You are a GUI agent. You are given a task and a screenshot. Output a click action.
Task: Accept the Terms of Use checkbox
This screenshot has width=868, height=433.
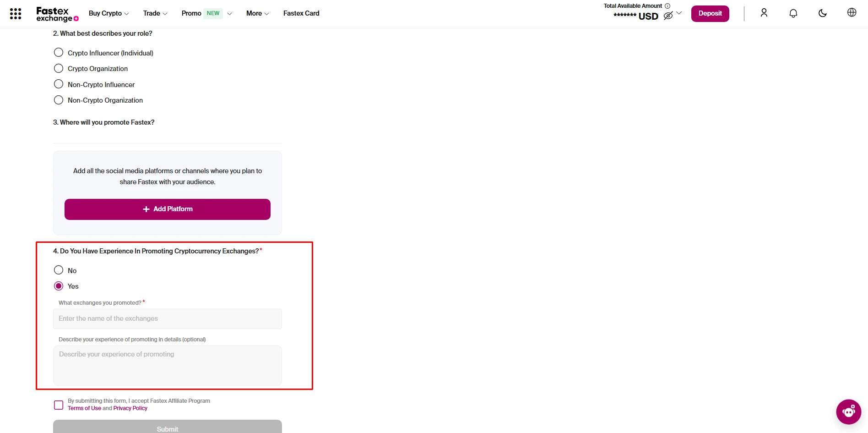tap(59, 405)
